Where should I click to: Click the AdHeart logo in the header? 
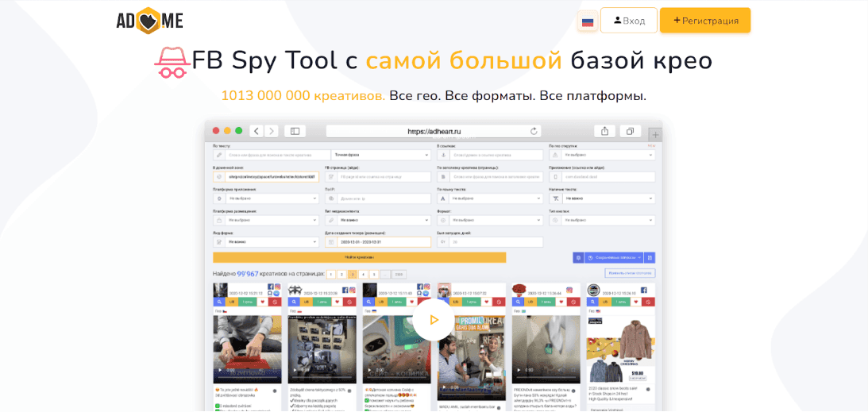tap(149, 21)
